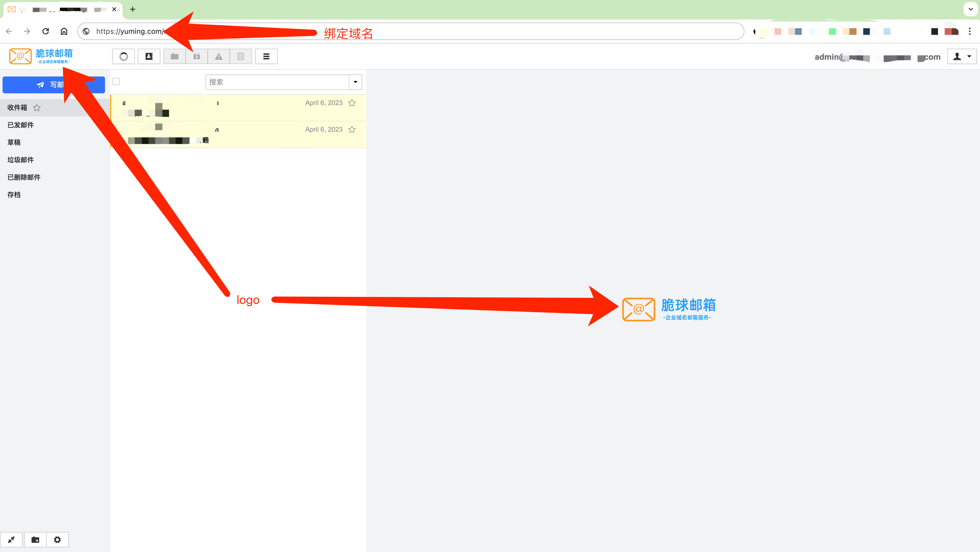Star the second April 6 message

pos(352,129)
